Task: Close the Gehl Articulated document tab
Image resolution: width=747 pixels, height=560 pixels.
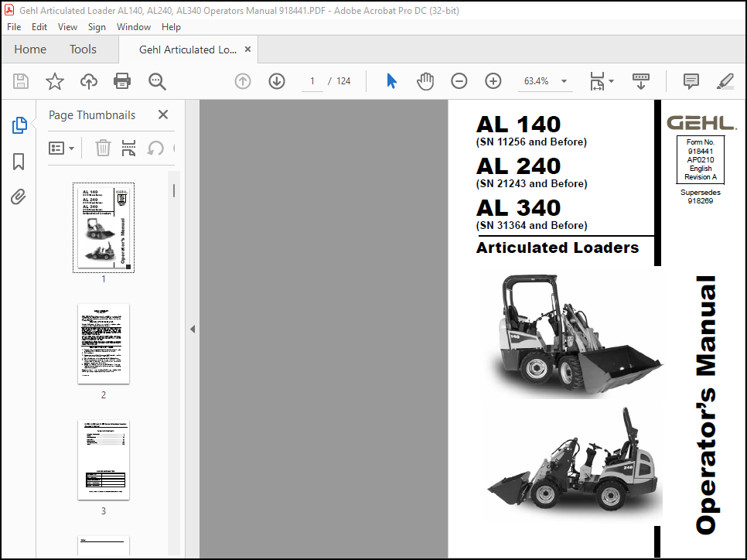Action: click(247, 49)
